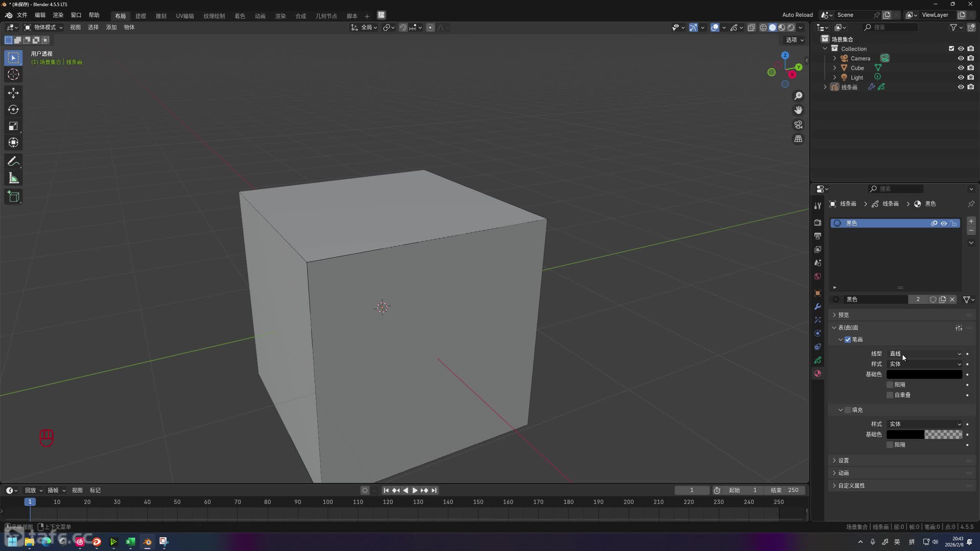Enable the 填充 fill checkbox

click(848, 410)
